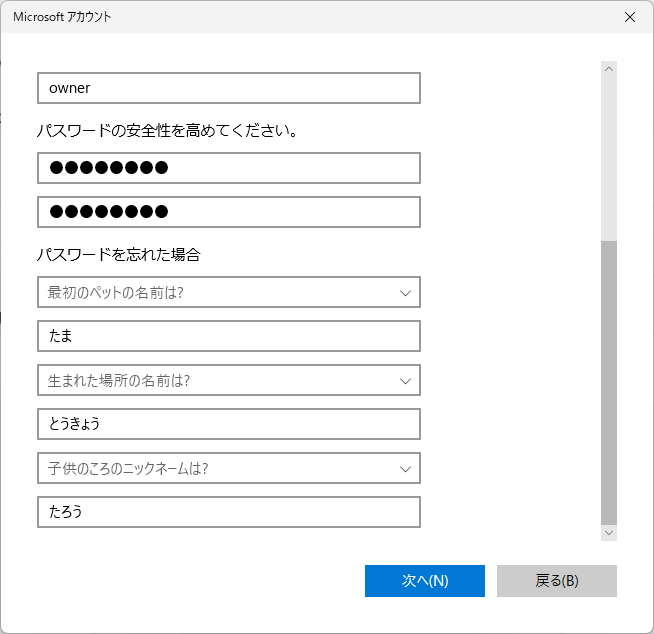The width and height of the screenshot is (654, 634).
Task: Close the Microsoft アカウント dialog
Action: pos(629,17)
